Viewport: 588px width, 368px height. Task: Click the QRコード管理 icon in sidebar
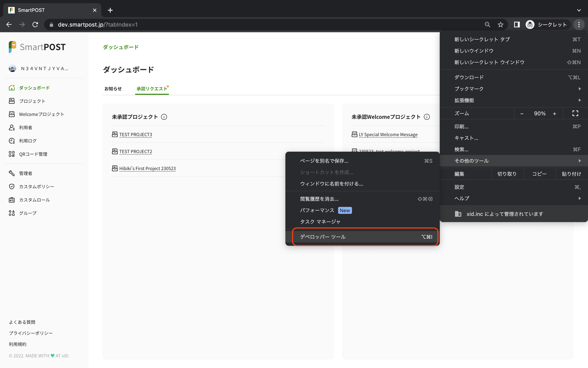coord(12,154)
